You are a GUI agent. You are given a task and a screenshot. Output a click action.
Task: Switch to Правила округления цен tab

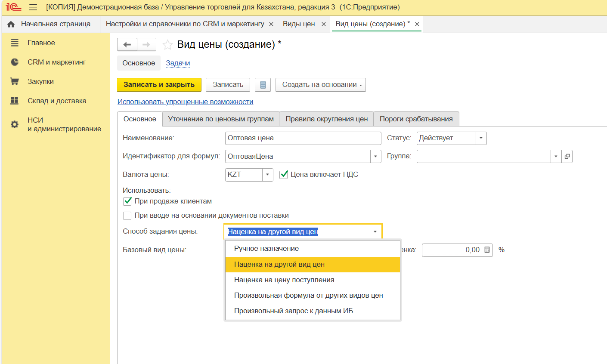326,119
